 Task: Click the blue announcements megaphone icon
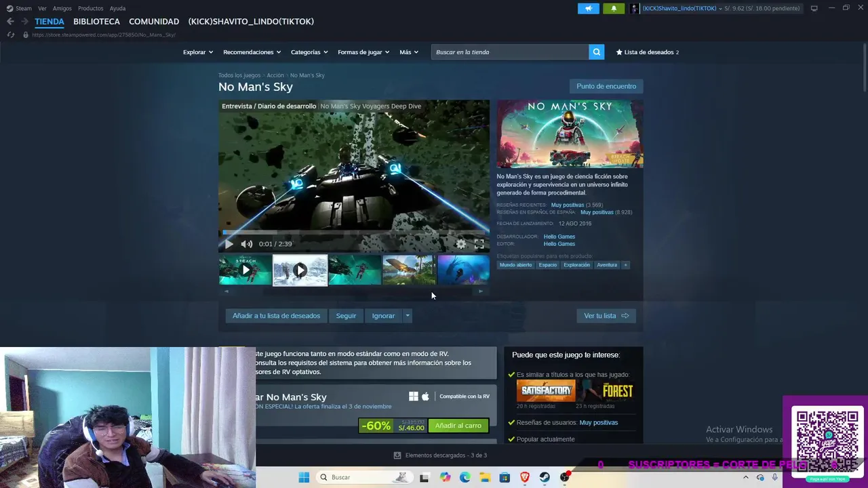point(589,8)
